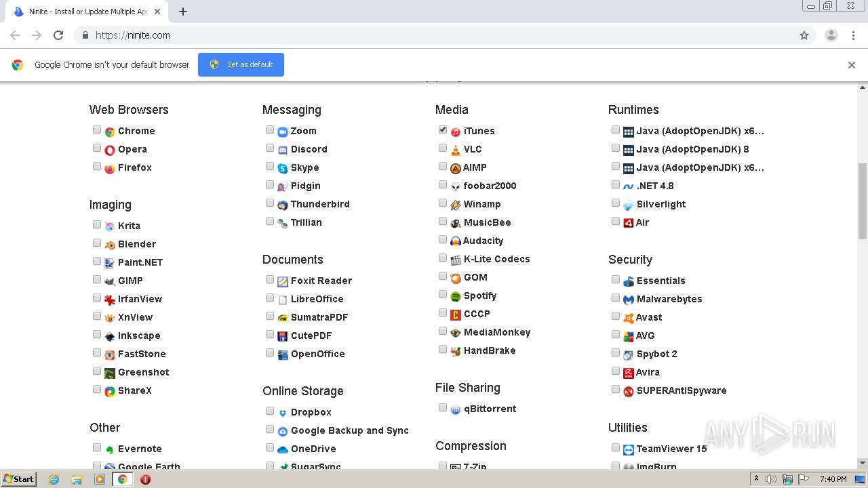Image resolution: width=868 pixels, height=488 pixels.
Task: Open the volume speaker tray icon
Action: 771,479
